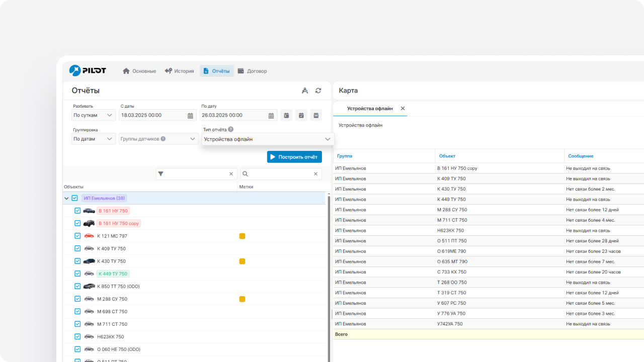Viewport: 644px width, 362px height.
Task: Open calendar picker in the С даты field
Action: tap(190, 116)
